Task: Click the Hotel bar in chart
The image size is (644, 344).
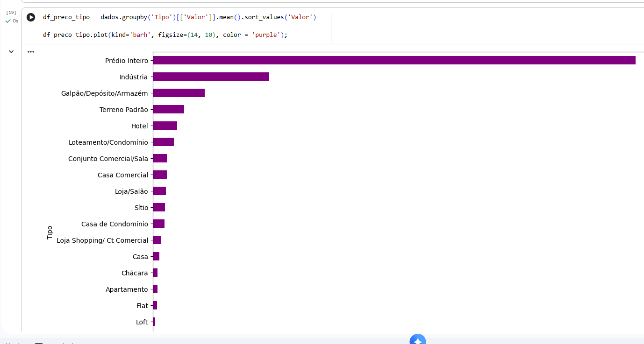Action: (165, 126)
